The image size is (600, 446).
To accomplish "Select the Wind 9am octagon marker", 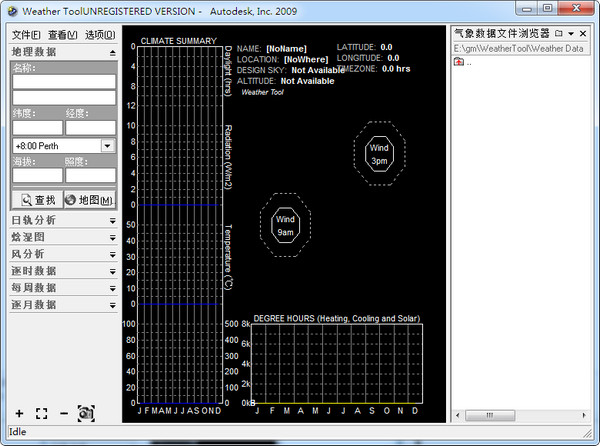I will (286, 224).
